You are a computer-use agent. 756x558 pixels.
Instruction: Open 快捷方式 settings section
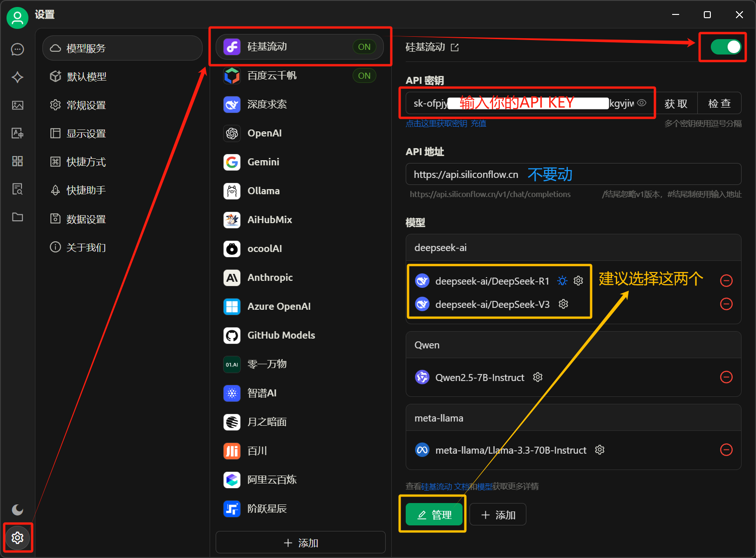(123, 162)
